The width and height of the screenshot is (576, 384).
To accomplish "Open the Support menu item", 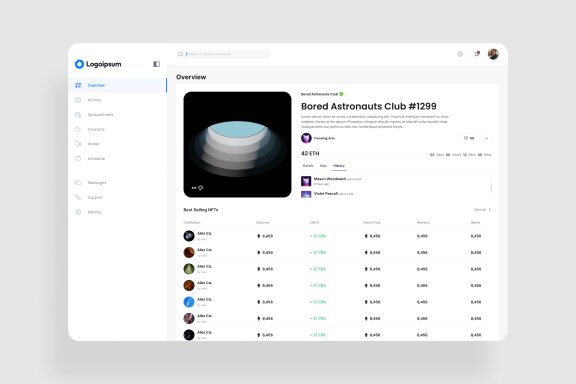I will pyautogui.click(x=118, y=197).
